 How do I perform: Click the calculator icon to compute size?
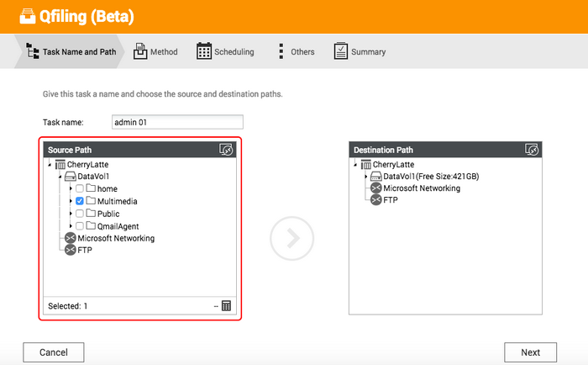click(226, 305)
